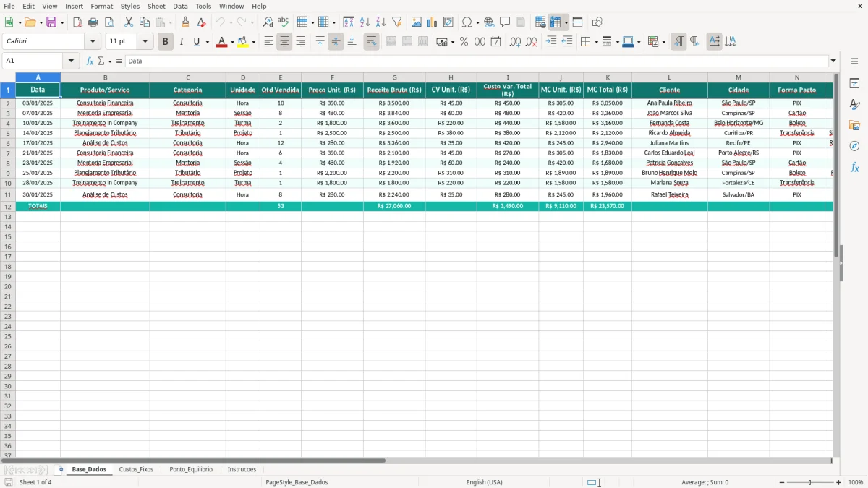Open the background color dropdown arrow
Image resolution: width=868 pixels, height=488 pixels.
pyautogui.click(x=253, y=42)
